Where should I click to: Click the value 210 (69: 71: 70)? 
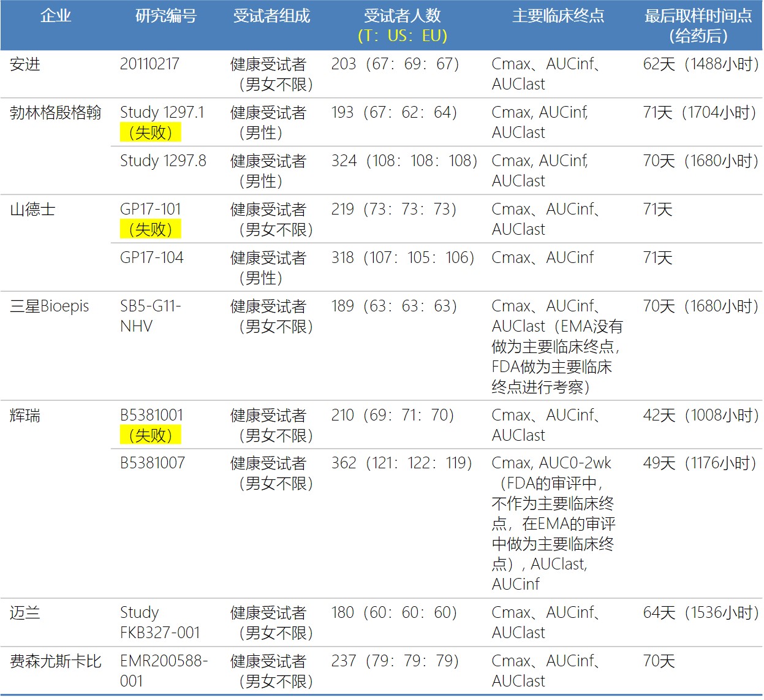(x=393, y=416)
